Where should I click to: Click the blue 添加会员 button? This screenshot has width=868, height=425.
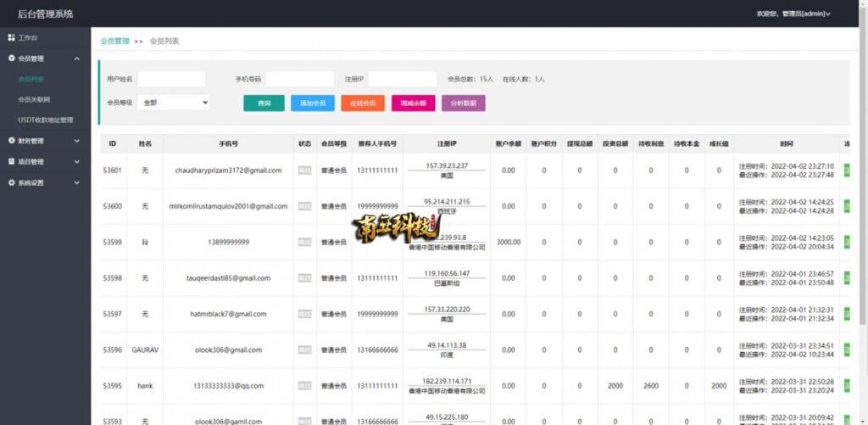pyautogui.click(x=313, y=103)
